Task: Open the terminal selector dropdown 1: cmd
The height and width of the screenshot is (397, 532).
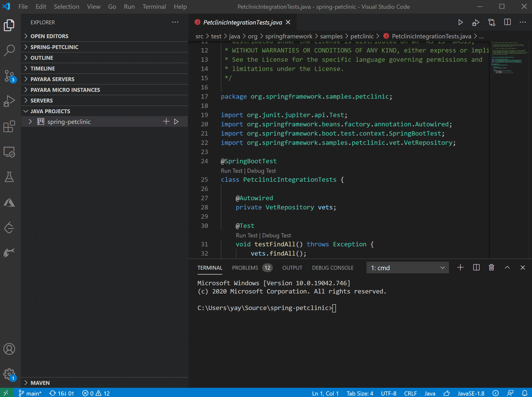Action: pyautogui.click(x=407, y=268)
